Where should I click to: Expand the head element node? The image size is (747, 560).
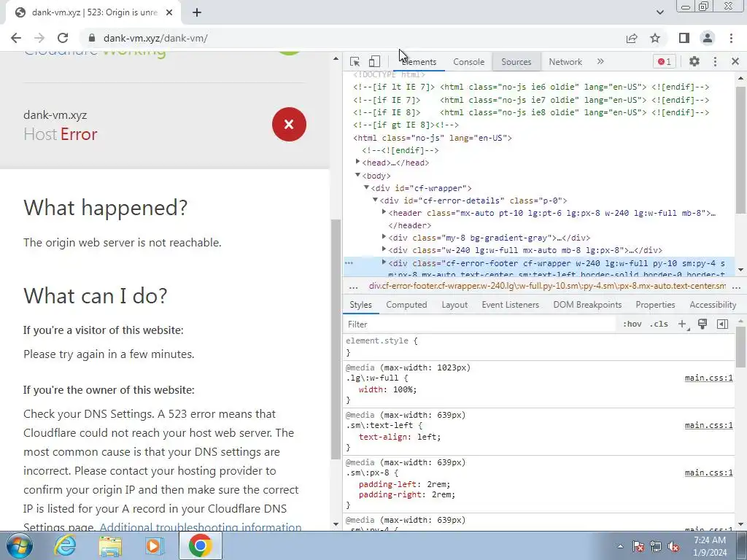(x=357, y=163)
